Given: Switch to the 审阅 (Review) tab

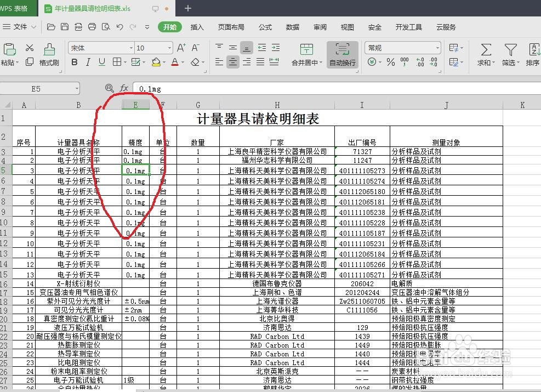Looking at the screenshot, I should point(320,27).
